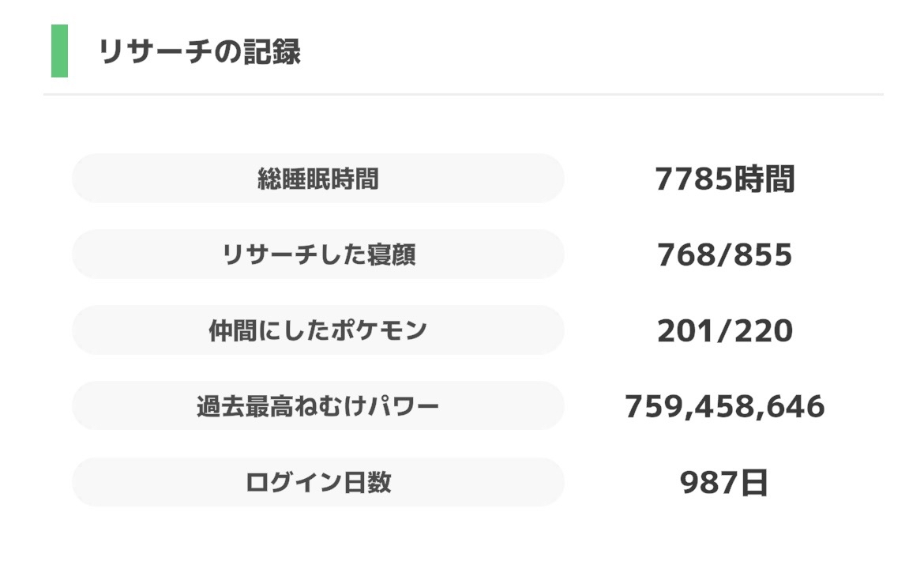Click the divider line under the header
The height and width of the screenshot is (569, 924).
[x=462, y=93]
